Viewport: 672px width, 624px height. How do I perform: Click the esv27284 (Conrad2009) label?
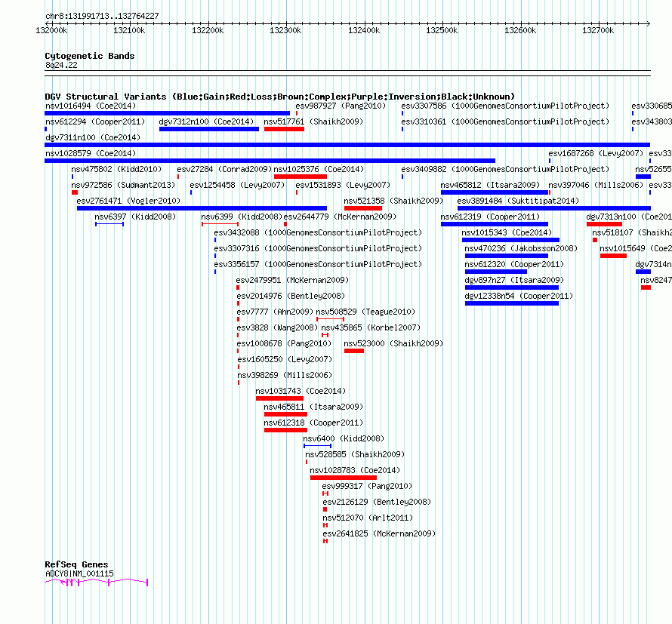pos(224,169)
